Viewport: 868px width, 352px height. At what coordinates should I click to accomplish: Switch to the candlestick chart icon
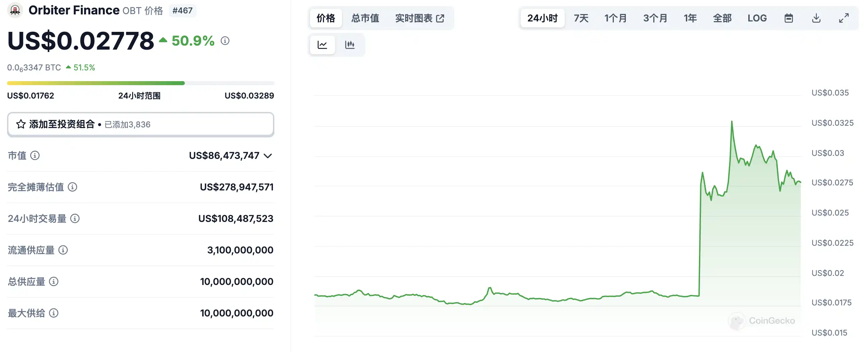350,45
